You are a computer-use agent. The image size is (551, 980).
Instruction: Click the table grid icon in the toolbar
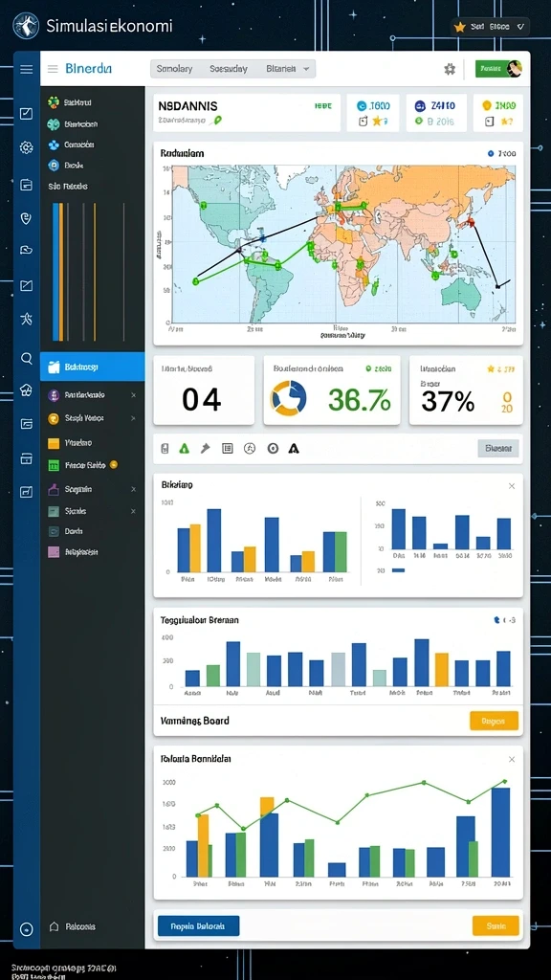coord(228,448)
